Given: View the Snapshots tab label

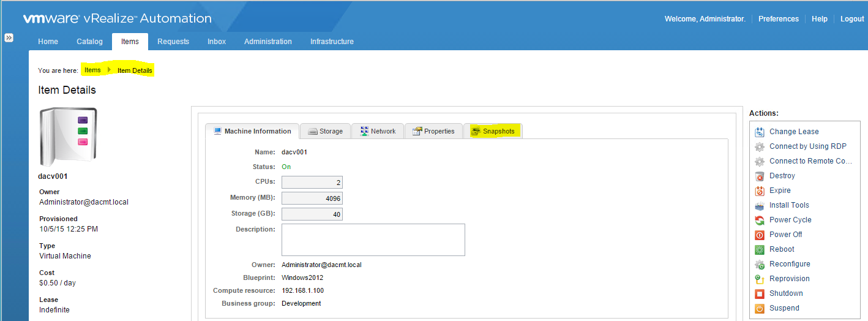Looking at the screenshot, I should click(x=499, y=131).
